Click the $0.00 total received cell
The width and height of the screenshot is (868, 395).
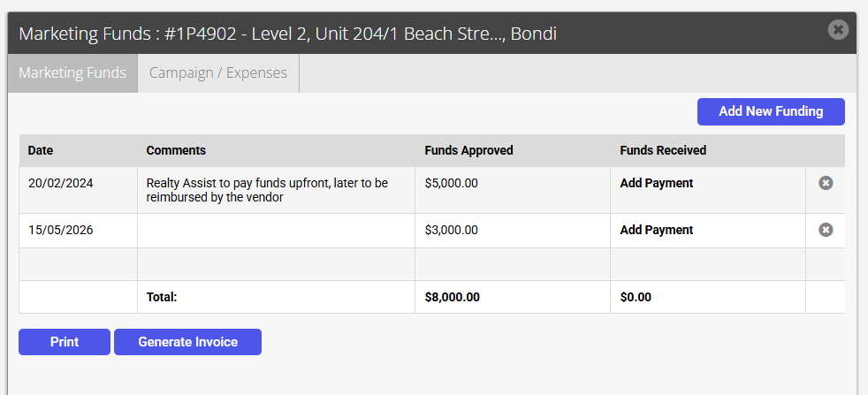[708, 297]
